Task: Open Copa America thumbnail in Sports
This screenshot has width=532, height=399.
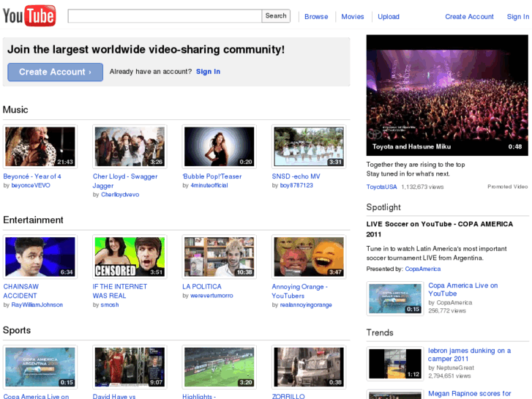Action: pyautogui.click(x=40, y=367)
